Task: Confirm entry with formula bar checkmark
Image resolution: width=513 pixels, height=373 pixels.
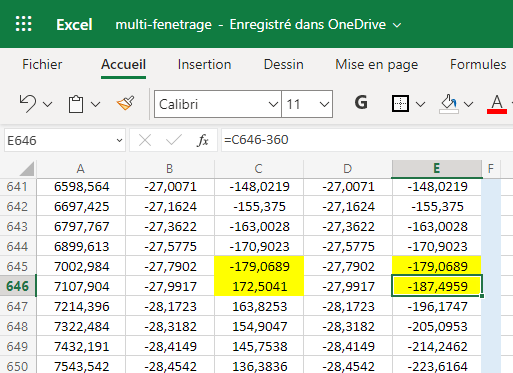Action: point(174,140)
